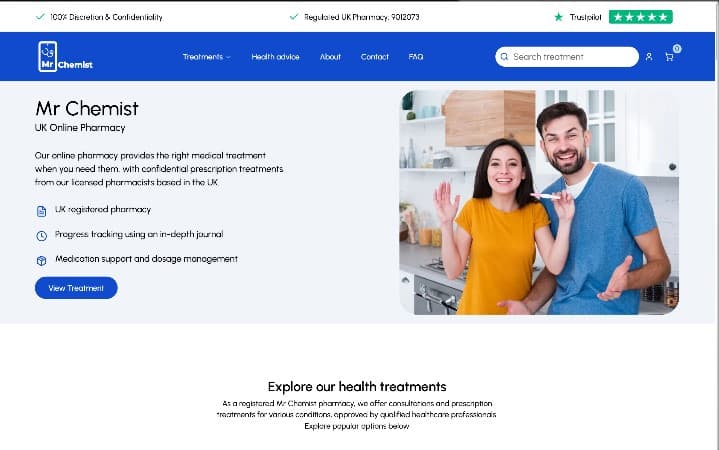Click 'Medication support and dosage management' text
The height and width of the screenshot is (450, 719).
(146, 259)
